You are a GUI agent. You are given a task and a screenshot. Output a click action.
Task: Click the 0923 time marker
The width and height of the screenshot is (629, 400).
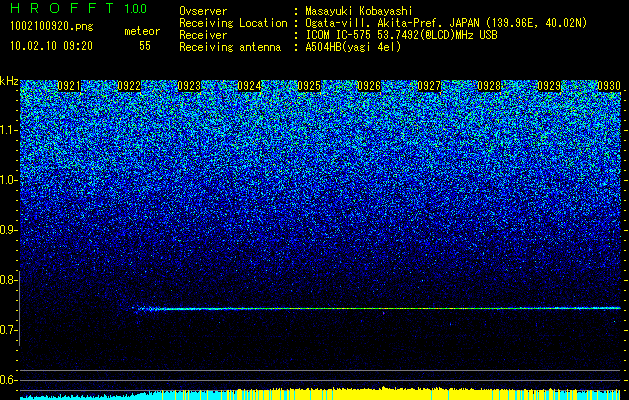189,86
